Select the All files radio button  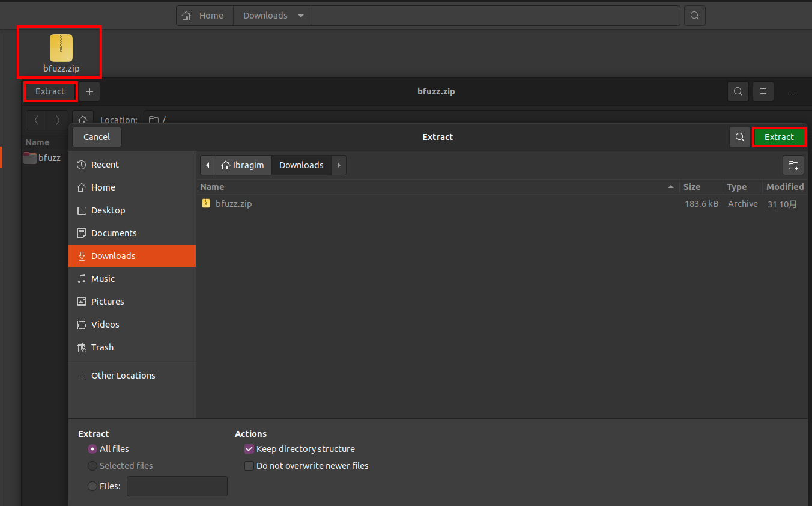click(x=92, y=449)
